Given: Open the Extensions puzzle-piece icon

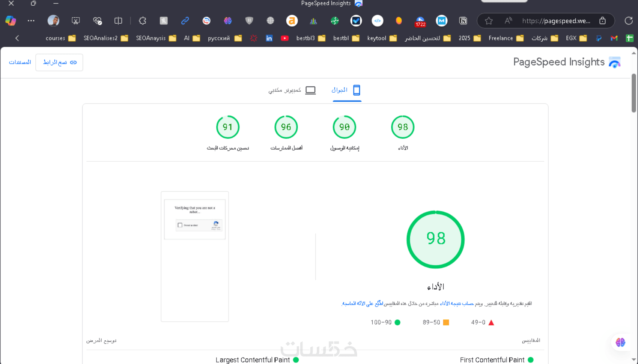Looking at the screenshot, I should (x=143, y=21).
